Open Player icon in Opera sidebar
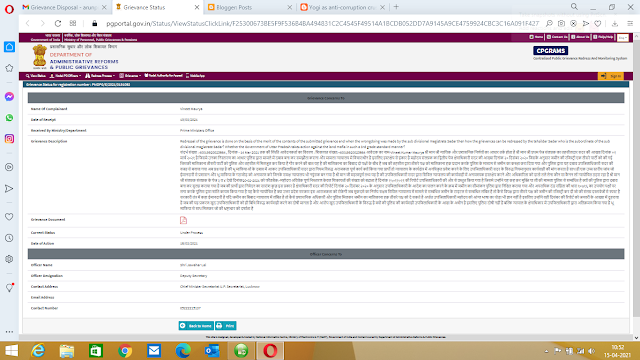This screenshot has width=640, height=360. pos(9,167)
